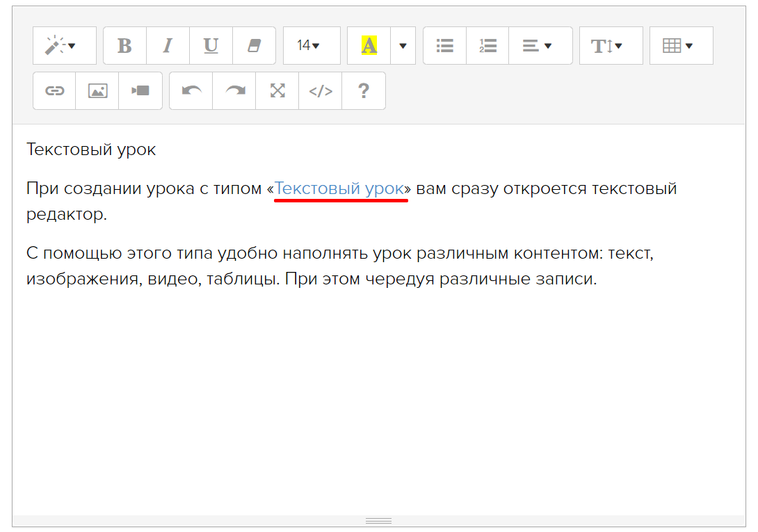
Task: Insert an unordered bullet list
Action: [444, 46]
